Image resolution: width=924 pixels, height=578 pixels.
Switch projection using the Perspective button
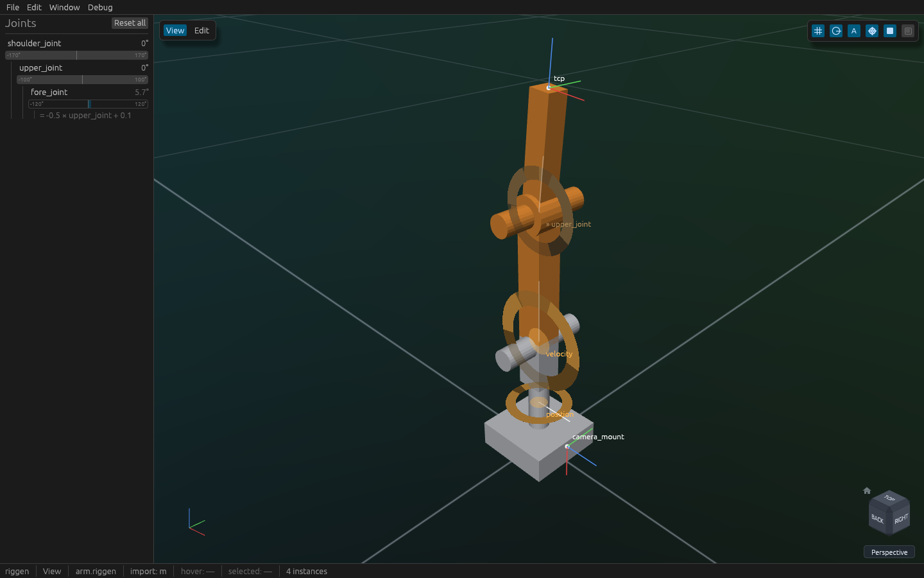click(x=889, y=552)
